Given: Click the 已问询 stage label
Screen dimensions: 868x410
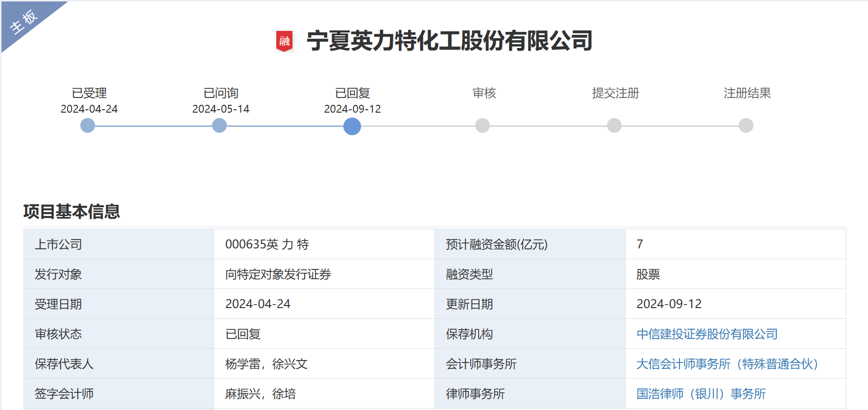Looking at the screenshot, I should click(221, 93).
